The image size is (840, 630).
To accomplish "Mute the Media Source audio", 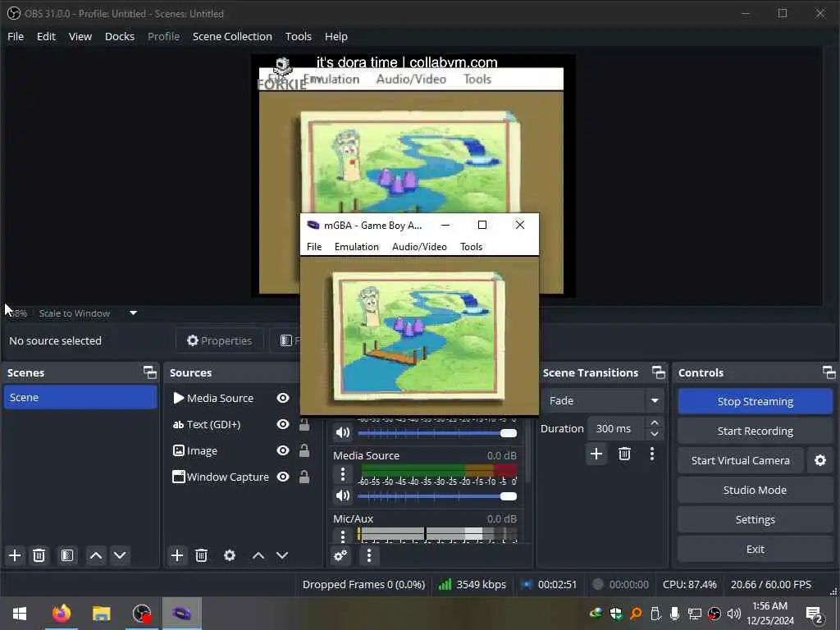I will tap(343, 496).
